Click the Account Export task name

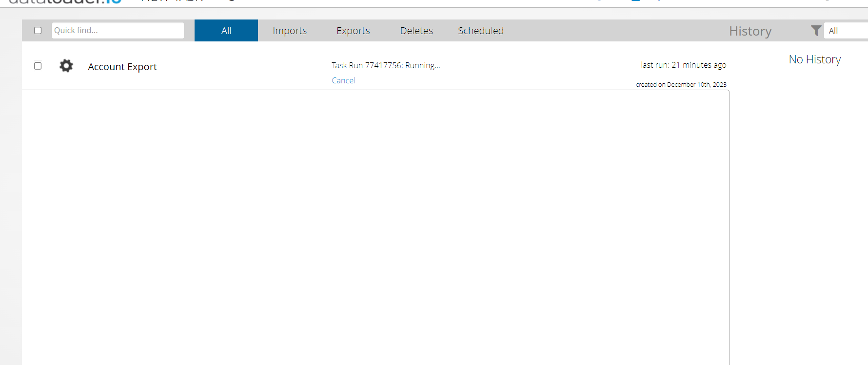(122, 67)
